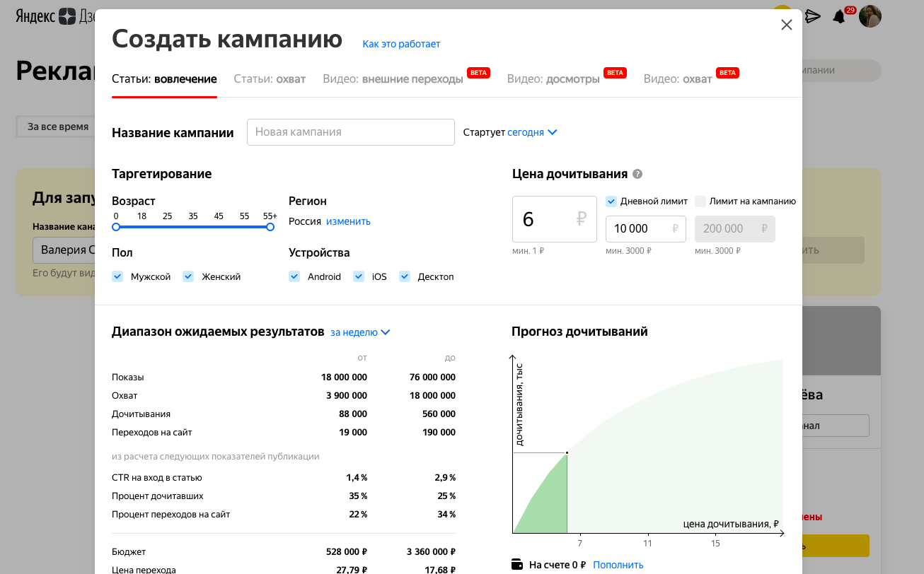Click the Цена перехода value 27,79 ₽
Image resolution: width=924 pixels, height=574 pixels.
tap(351, 570)
